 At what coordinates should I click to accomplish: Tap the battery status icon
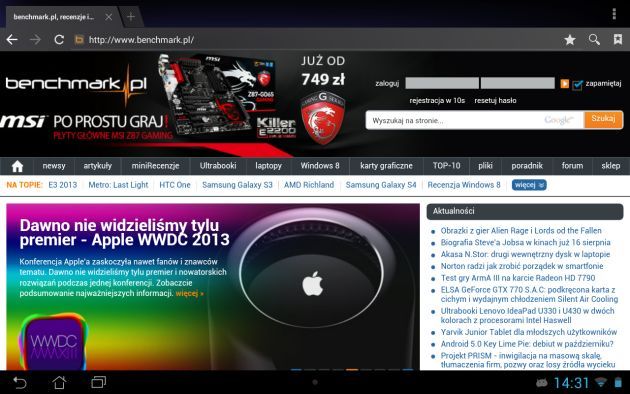click(x=618, y=382)
